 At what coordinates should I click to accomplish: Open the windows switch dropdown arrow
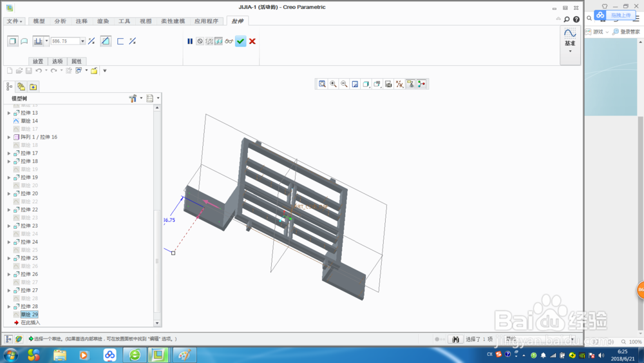86,71
